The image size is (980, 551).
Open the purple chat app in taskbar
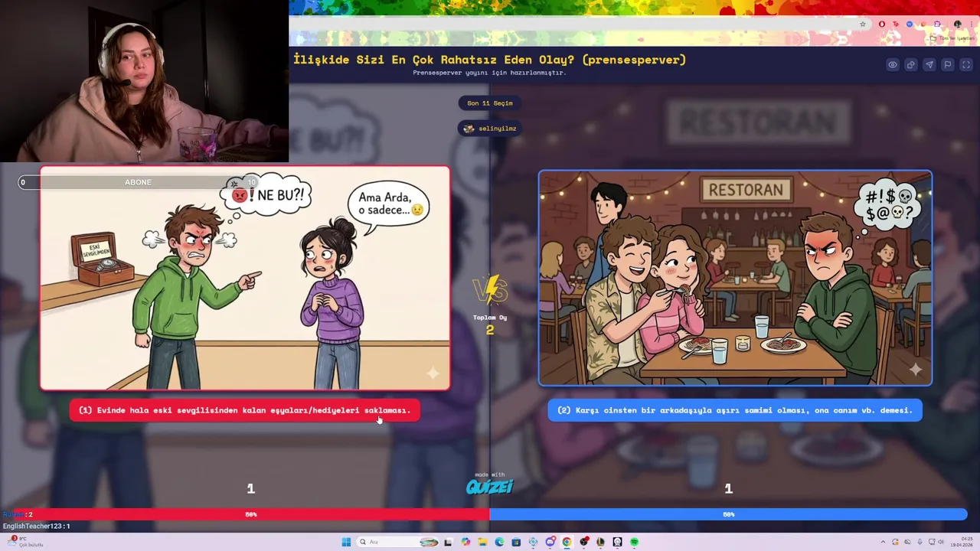point(550,542)
